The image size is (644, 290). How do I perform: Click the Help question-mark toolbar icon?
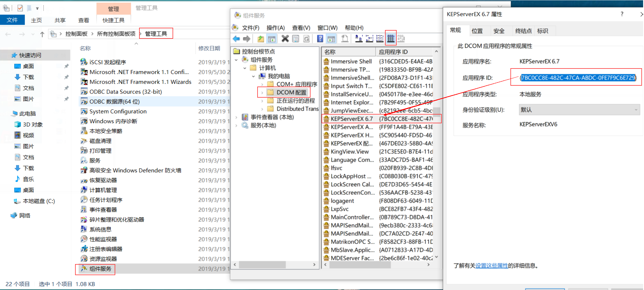[x=320, y=38]
